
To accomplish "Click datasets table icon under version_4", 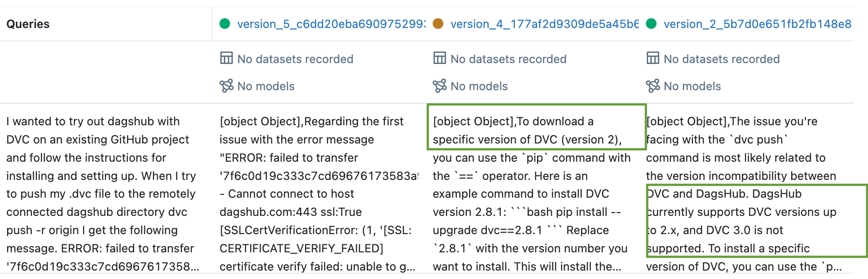I will 440,58.
